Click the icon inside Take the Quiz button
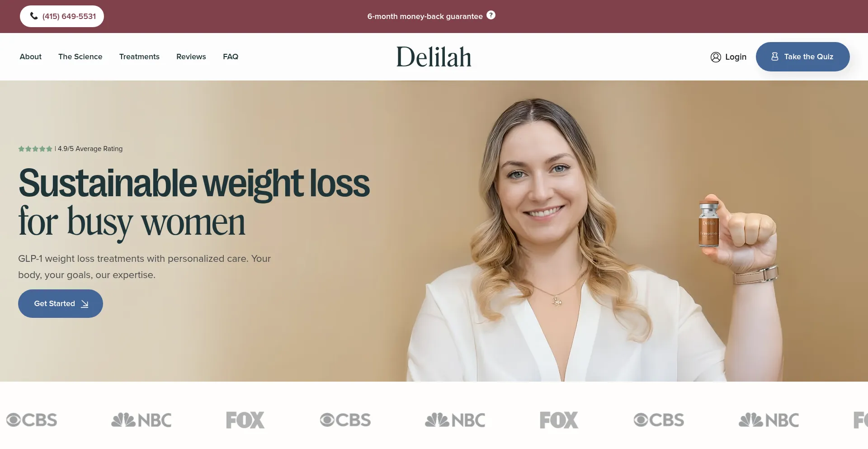 pyautogui.click(x=775, y=57)
